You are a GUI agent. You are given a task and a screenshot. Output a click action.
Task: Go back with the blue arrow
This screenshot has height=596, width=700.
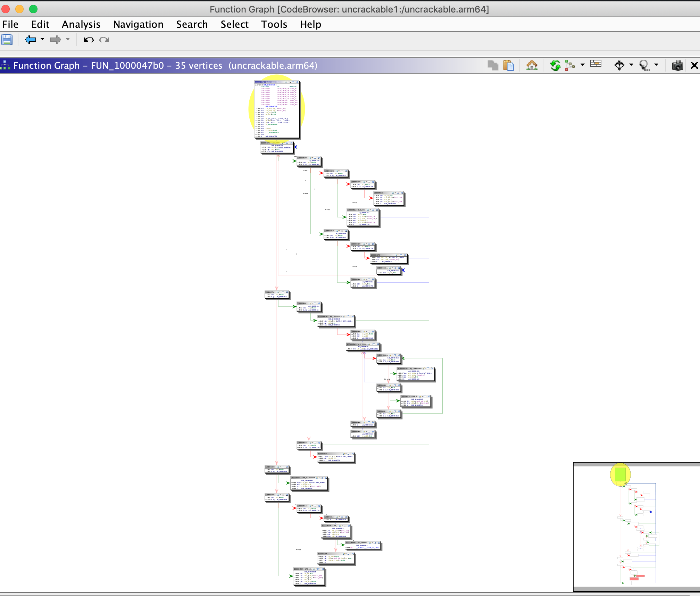tap(31, 40)
